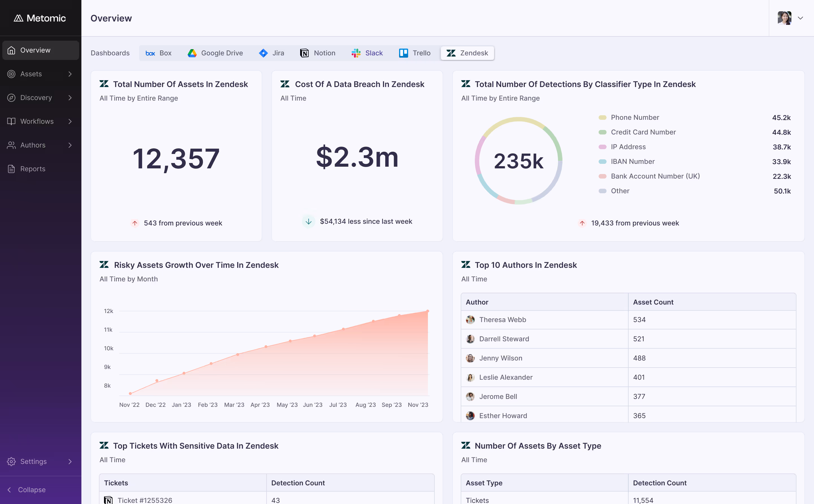814x504 pixels.
Task: Click the Jira diamond icon
Action: pos(263,53)
